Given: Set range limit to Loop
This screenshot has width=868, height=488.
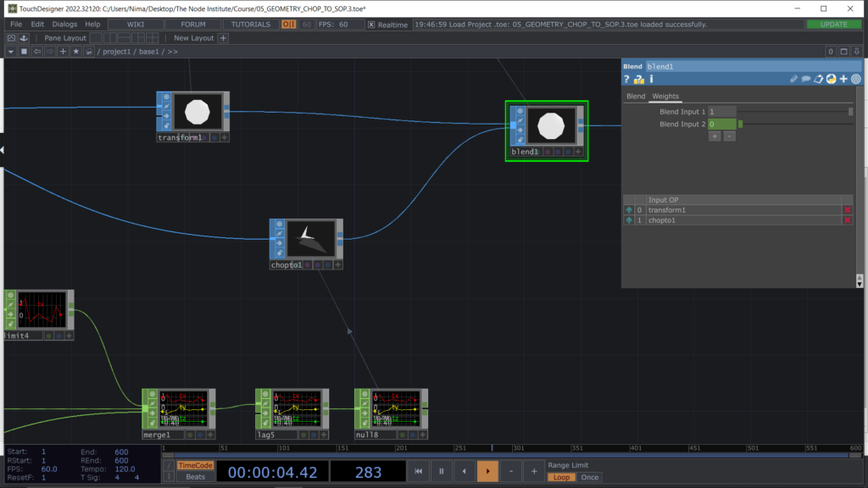Looking at the screenshot, I should click(x=561, y=478).
